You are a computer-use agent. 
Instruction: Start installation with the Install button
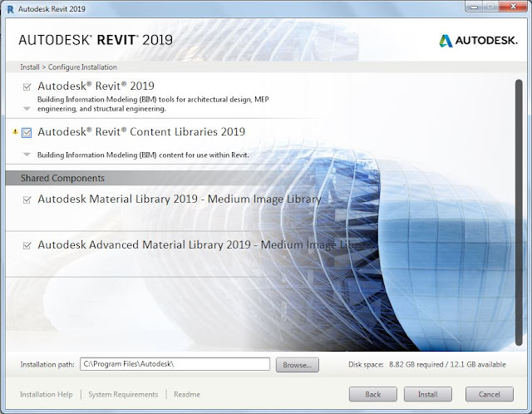[x=428, y=394]
